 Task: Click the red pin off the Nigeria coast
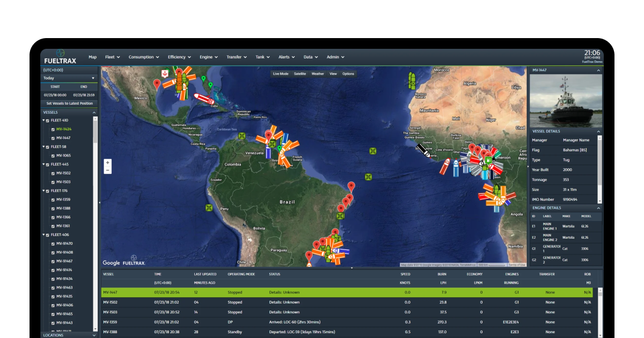point(472,149)
